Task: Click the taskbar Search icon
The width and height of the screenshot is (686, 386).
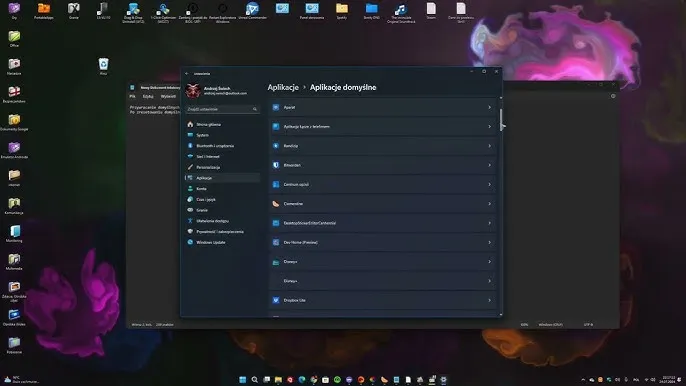Action: (255, 379)
